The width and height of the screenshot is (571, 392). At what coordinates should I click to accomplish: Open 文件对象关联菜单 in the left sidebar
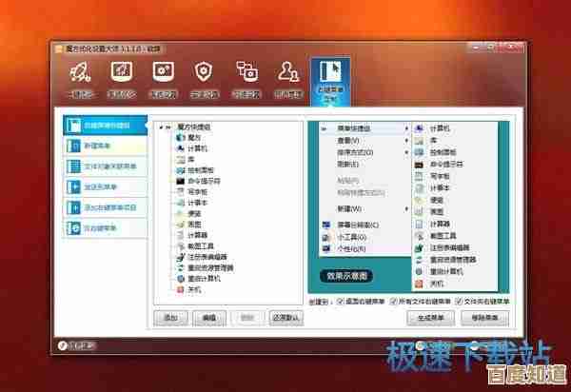106,167
